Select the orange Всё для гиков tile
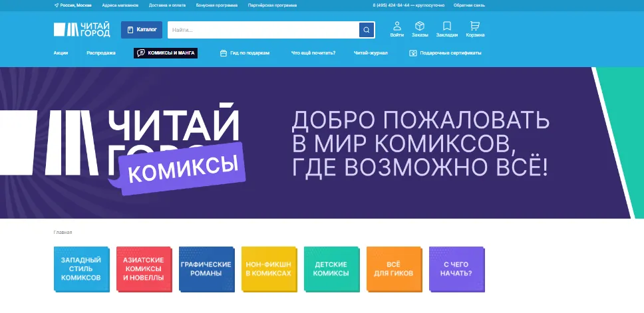 [x=395, y=269]
